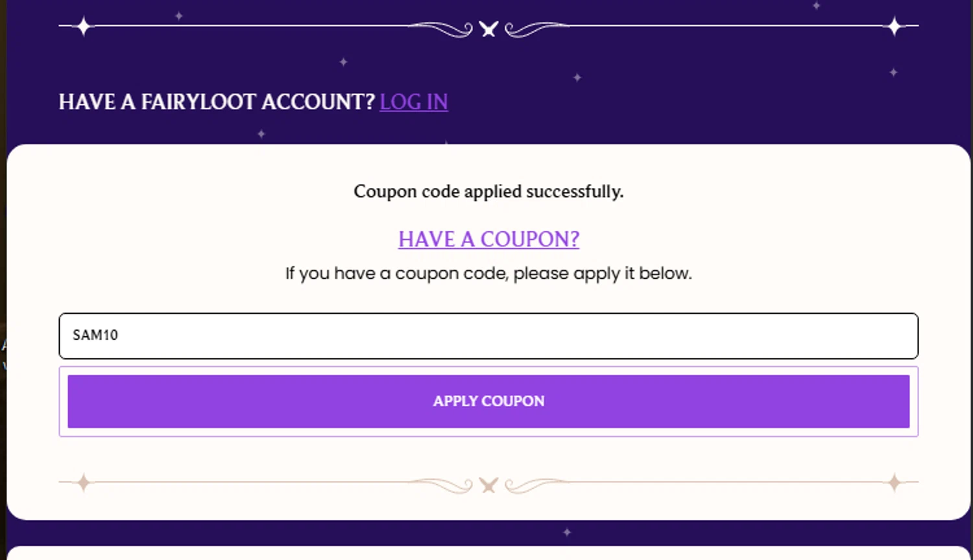Focus the coupon code field containing SAM10

tap(488, 336)
